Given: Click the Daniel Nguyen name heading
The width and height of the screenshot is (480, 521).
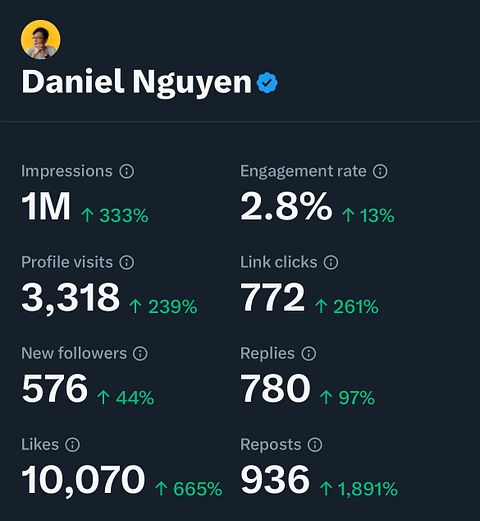Looking at the screenshot, I should (x=136, y=83).
